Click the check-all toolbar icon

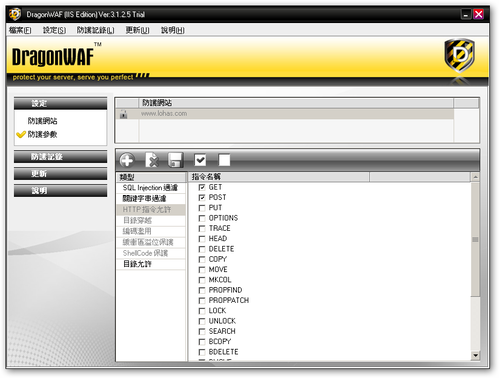[x=200, y=160]
